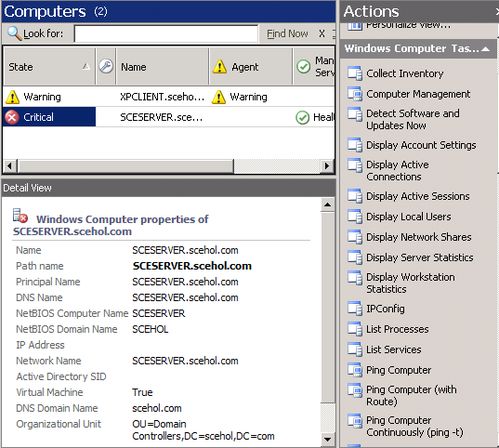Click the down arrow in the Detail View scrollbar
The height and width of the screenshot is (448, 499).
327,439
